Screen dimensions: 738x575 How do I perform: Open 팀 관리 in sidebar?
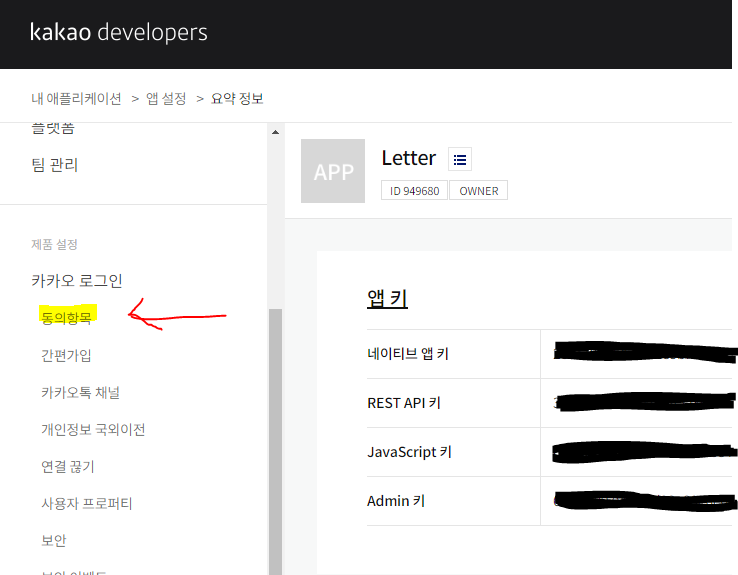coord(55,165)
